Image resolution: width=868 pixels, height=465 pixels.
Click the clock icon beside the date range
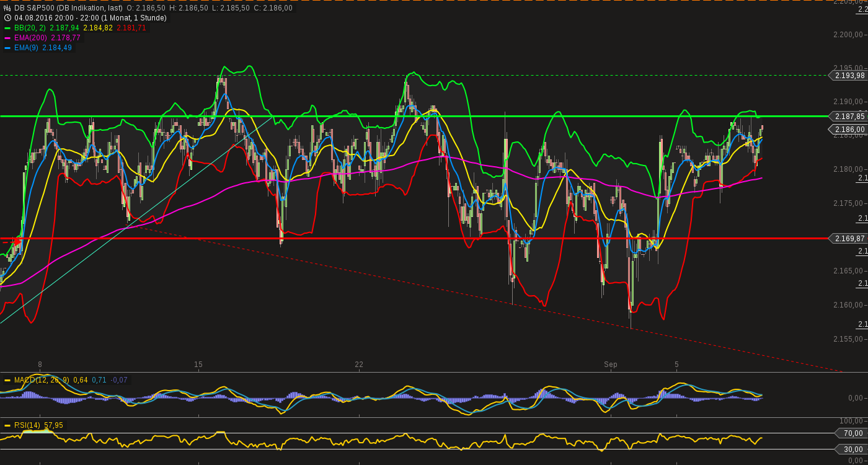(7, 18)
